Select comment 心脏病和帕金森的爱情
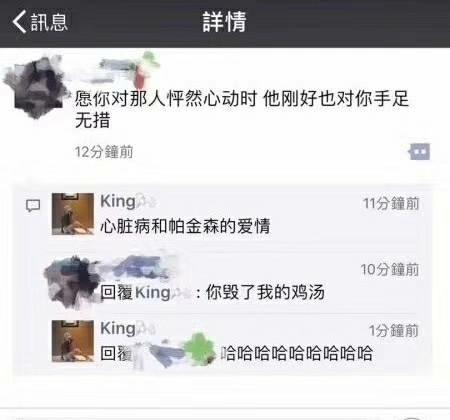 [x=185, y=226]
